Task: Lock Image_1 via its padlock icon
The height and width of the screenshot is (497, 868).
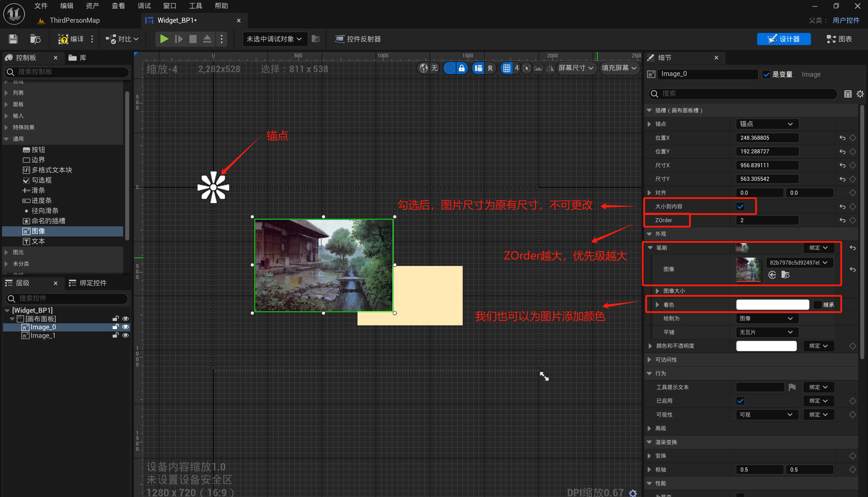Action: (115, 336)
